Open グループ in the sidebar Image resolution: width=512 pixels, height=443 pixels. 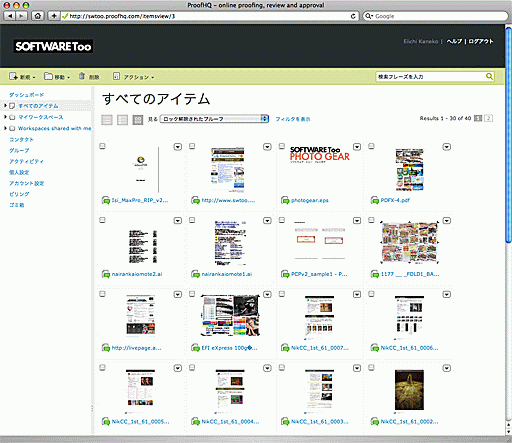[19, 150]
